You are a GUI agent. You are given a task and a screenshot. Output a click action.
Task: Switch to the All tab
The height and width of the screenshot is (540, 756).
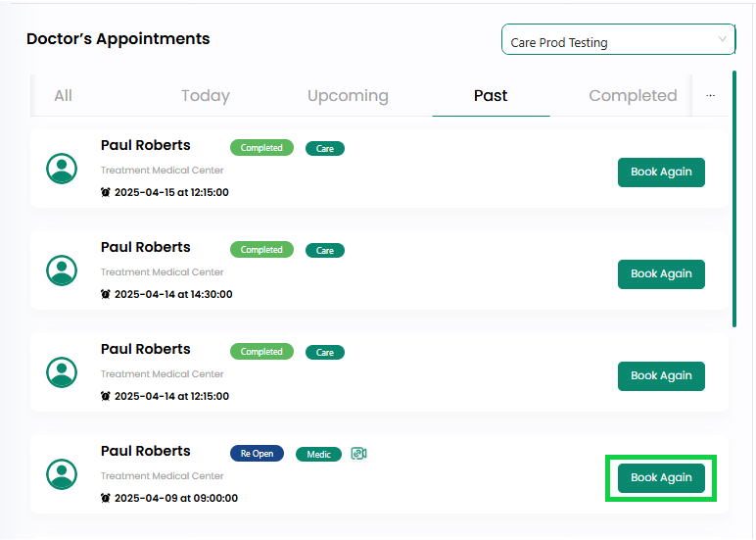(63, 95)
